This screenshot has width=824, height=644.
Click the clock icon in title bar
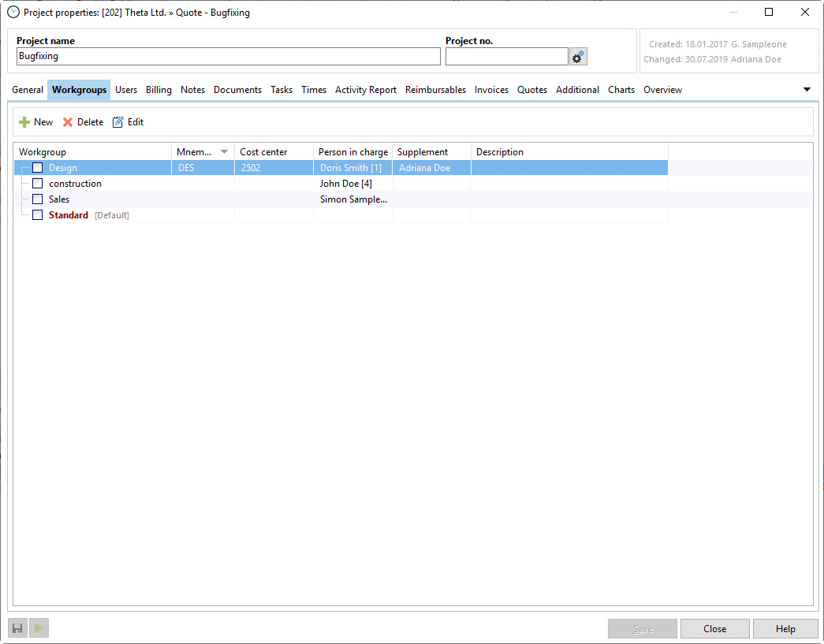pyautogui.click(x=13, y=13)
